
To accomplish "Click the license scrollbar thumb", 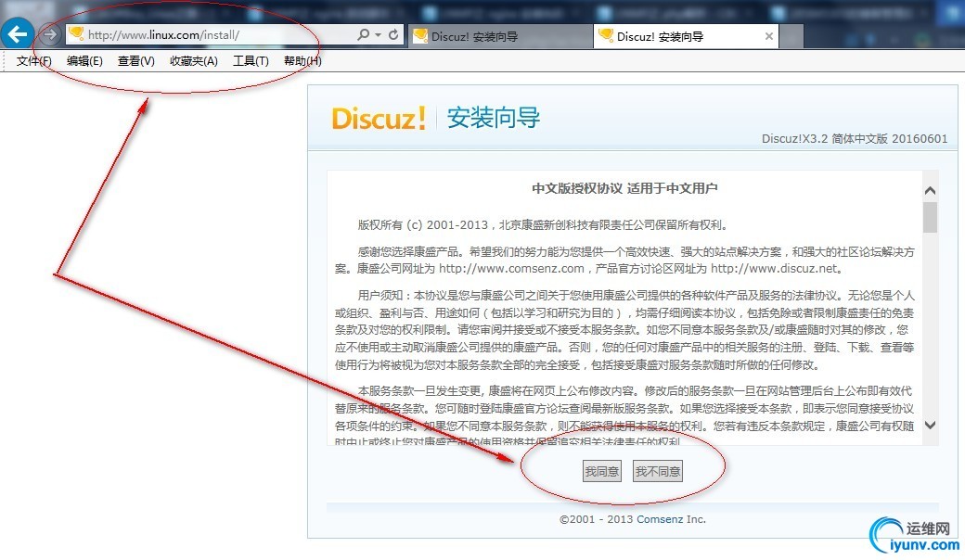I will coord(930,217).
